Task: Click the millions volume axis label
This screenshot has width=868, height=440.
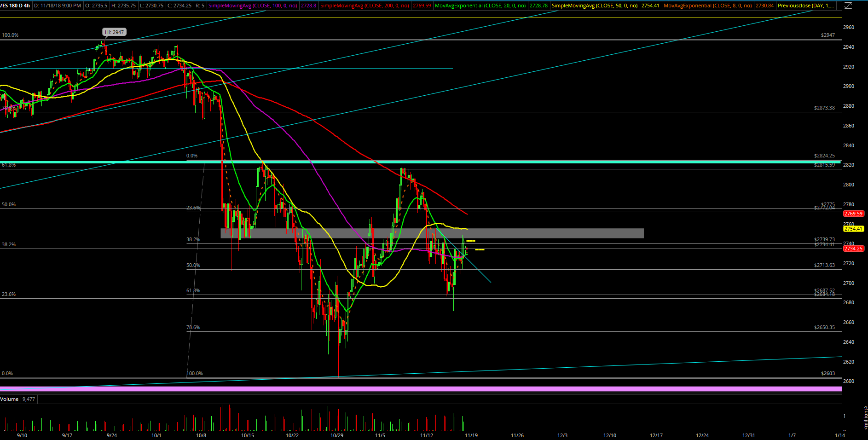Action: (865, 417)
